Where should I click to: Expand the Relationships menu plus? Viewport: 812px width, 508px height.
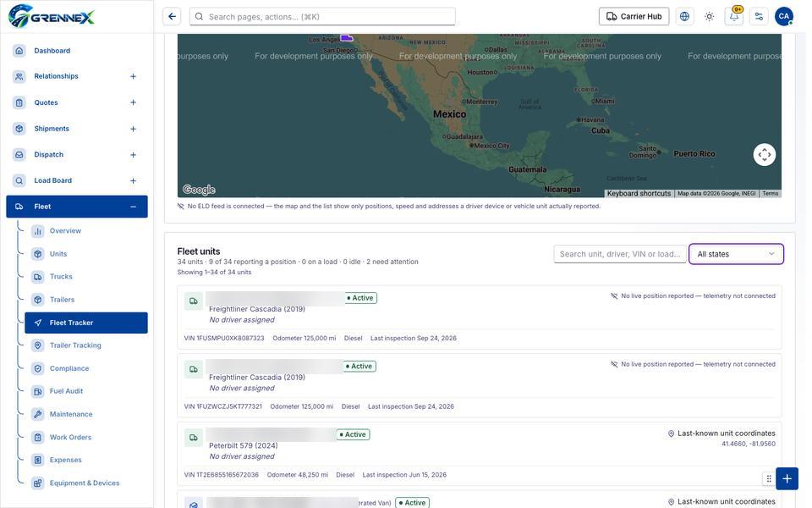coord(133,77)
